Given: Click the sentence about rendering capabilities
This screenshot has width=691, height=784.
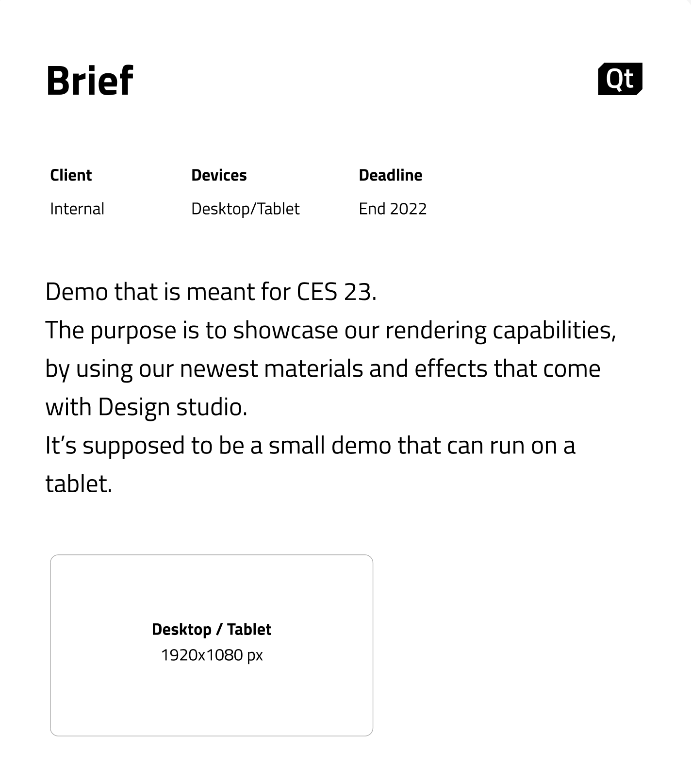Looking at the screenshot, I should tap(331, 331).
